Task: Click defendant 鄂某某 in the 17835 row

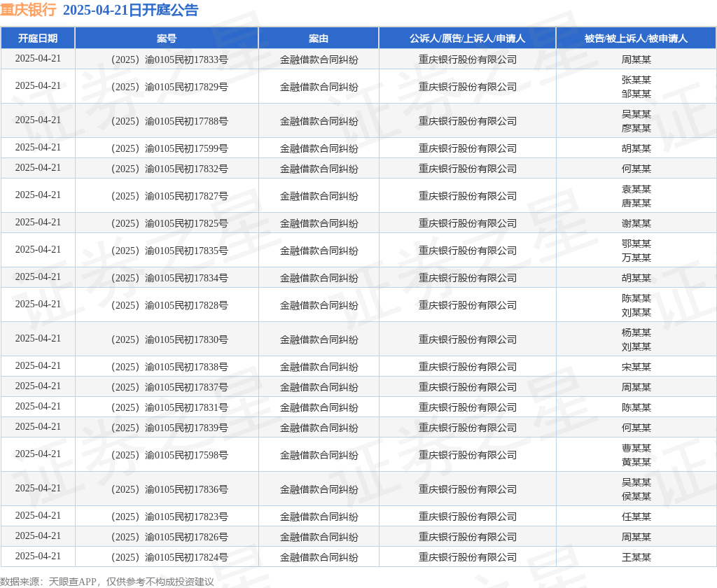Action: point(636,244)
